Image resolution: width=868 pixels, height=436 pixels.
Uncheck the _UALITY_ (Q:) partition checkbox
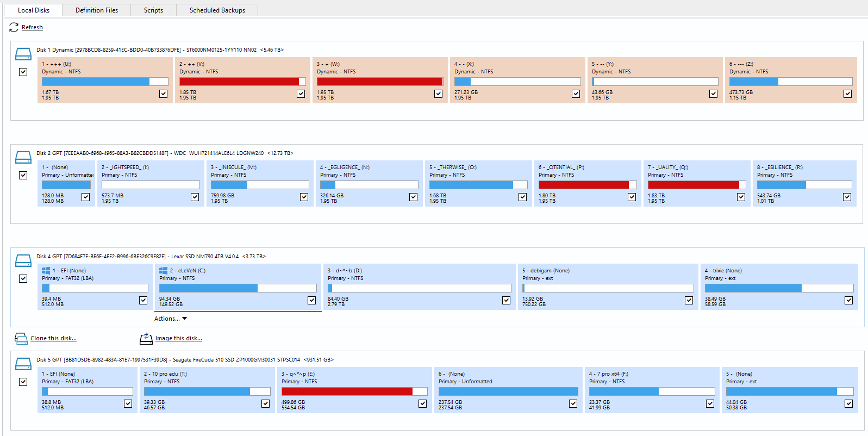741,197
